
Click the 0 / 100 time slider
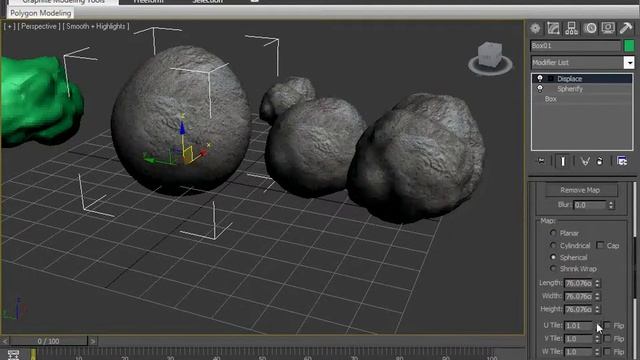pos(49,341)
